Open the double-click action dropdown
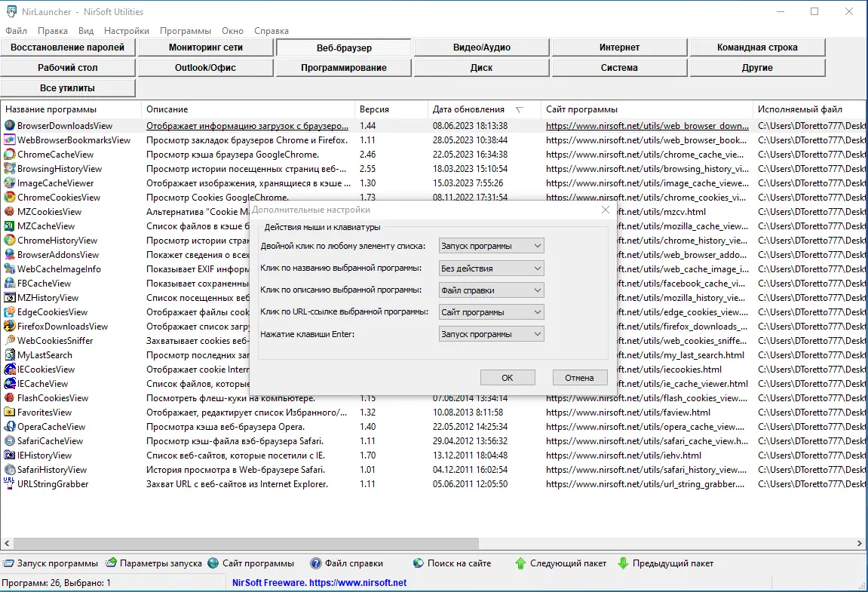 tap(491, 246)
